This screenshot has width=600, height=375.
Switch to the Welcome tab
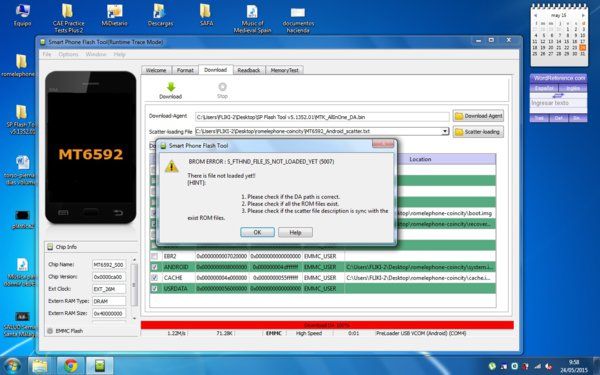(x=156, y=70)
